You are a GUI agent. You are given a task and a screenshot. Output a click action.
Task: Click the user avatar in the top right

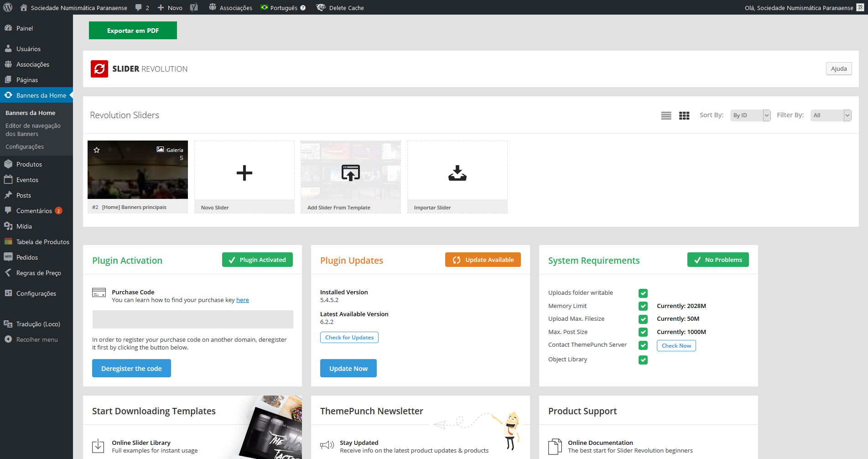(860, 7)
